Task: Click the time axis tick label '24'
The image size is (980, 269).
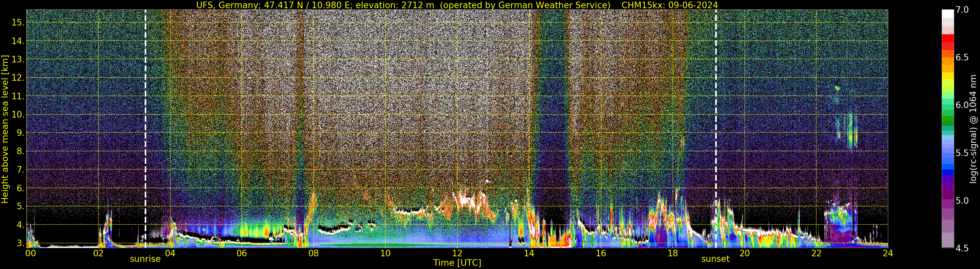Action: pos(888,253)
